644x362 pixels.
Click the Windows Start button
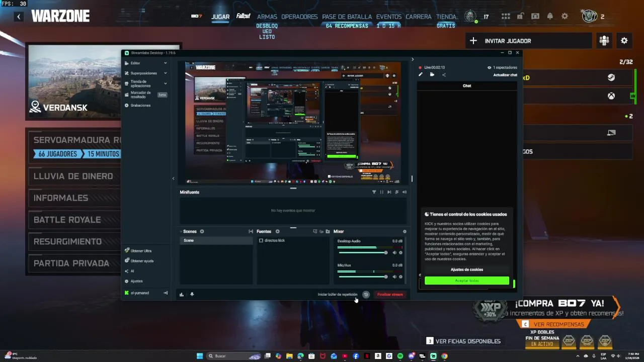(x=200, y=356)
